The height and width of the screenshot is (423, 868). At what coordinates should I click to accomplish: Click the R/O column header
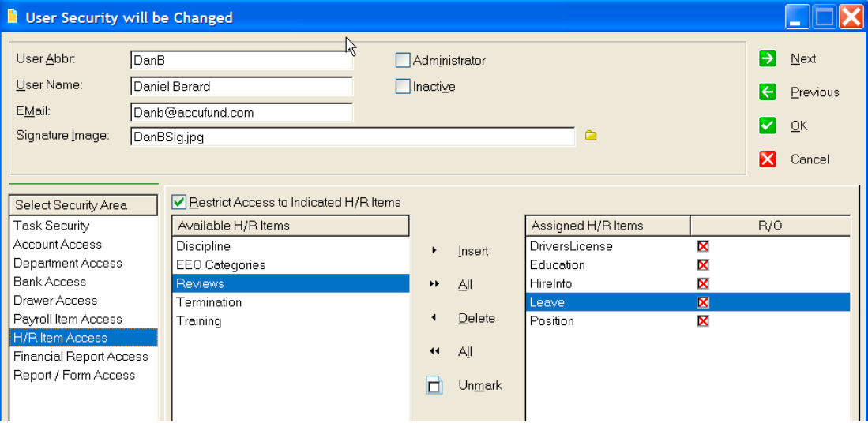(x=770, y=226)
